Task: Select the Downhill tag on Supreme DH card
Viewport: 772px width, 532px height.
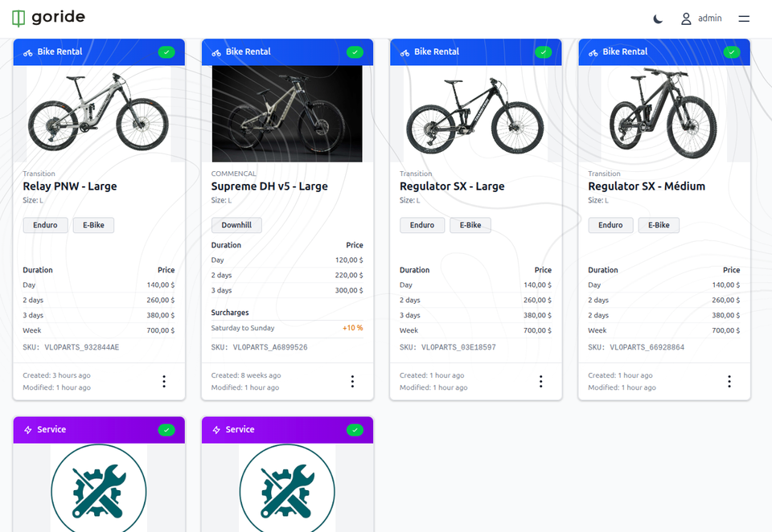Action: point(236,225)
